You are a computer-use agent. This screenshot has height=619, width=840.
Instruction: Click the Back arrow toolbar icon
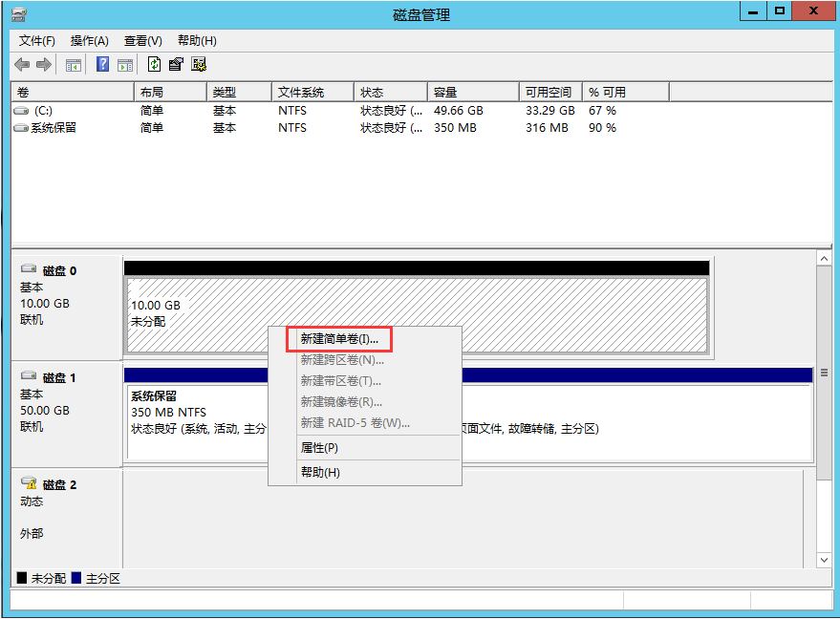tap(21, 65)
